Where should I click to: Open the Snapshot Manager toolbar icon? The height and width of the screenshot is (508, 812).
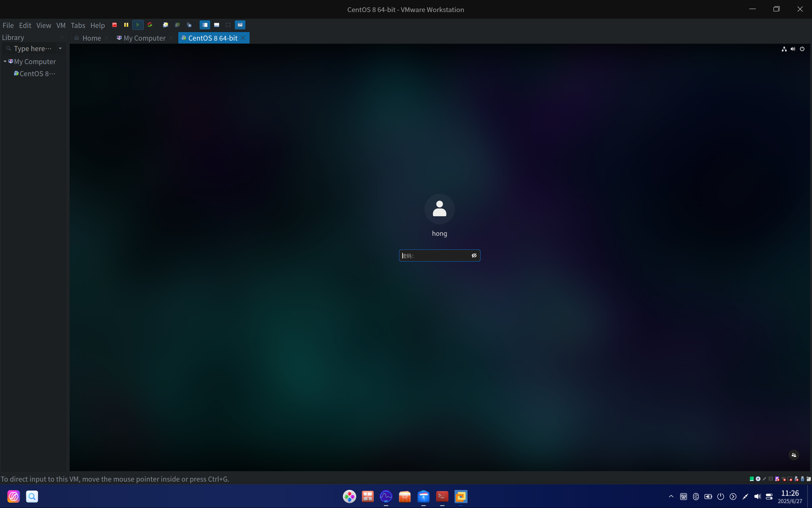pyautogui.click(x=189, y=25)
